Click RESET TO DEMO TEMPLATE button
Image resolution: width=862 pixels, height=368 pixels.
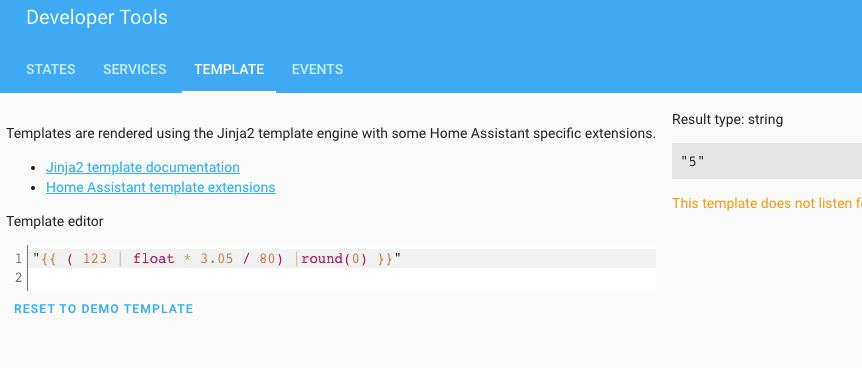click(x=103, y=309)
